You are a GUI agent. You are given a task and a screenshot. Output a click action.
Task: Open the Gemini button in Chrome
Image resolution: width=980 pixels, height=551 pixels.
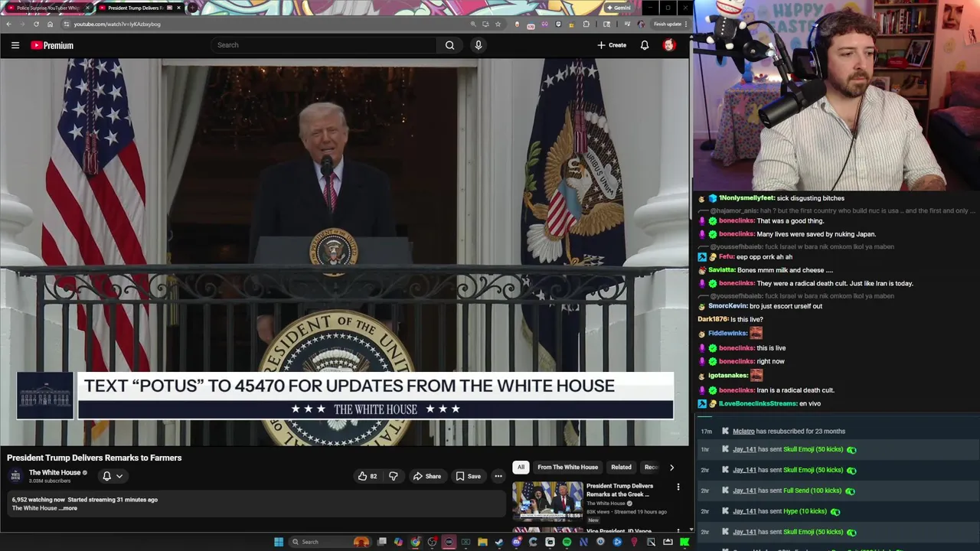(618, 8)
